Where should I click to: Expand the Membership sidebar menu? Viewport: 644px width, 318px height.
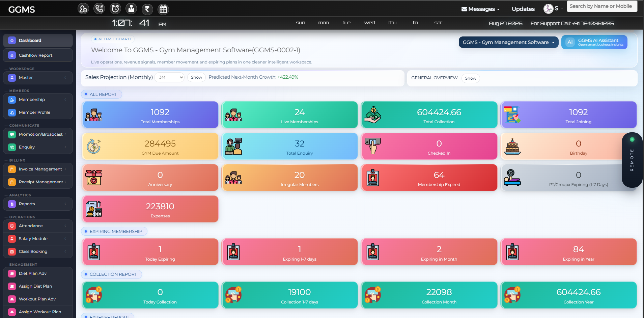point(38,100)
